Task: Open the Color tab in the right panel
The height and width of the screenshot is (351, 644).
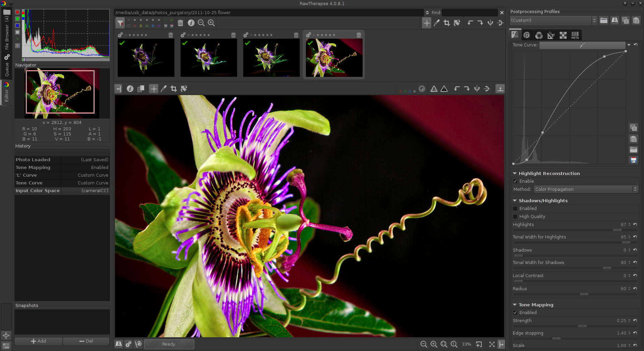Action: [539, 35]
